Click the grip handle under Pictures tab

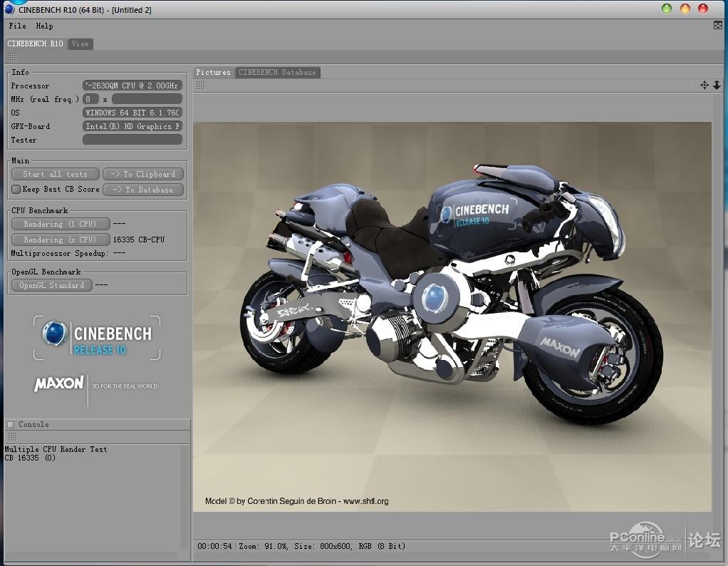click(x=201, y=86)
